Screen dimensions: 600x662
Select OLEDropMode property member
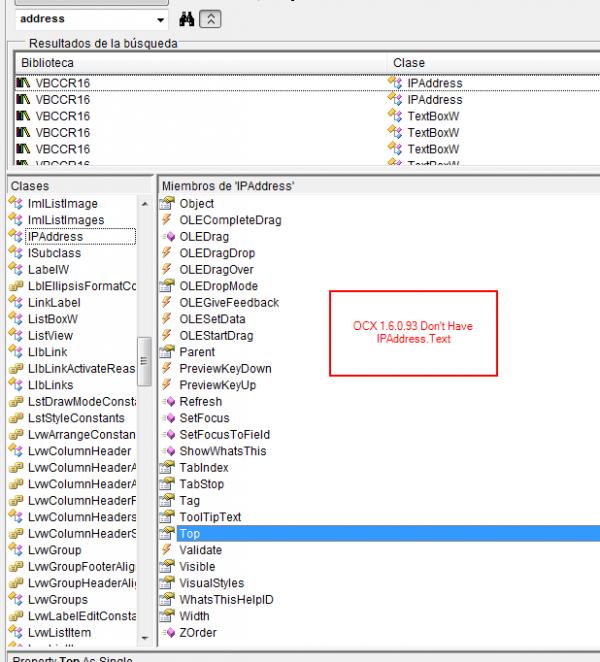[218, 286]
